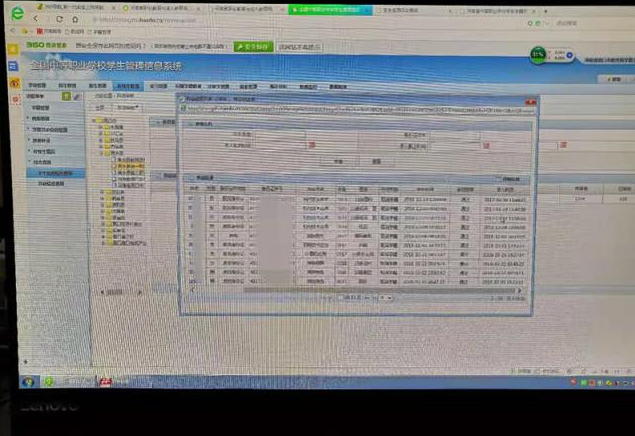Select orange highlighted leaf node in tree
This screenshot has height=436, width=635.
tap(130, 166)
